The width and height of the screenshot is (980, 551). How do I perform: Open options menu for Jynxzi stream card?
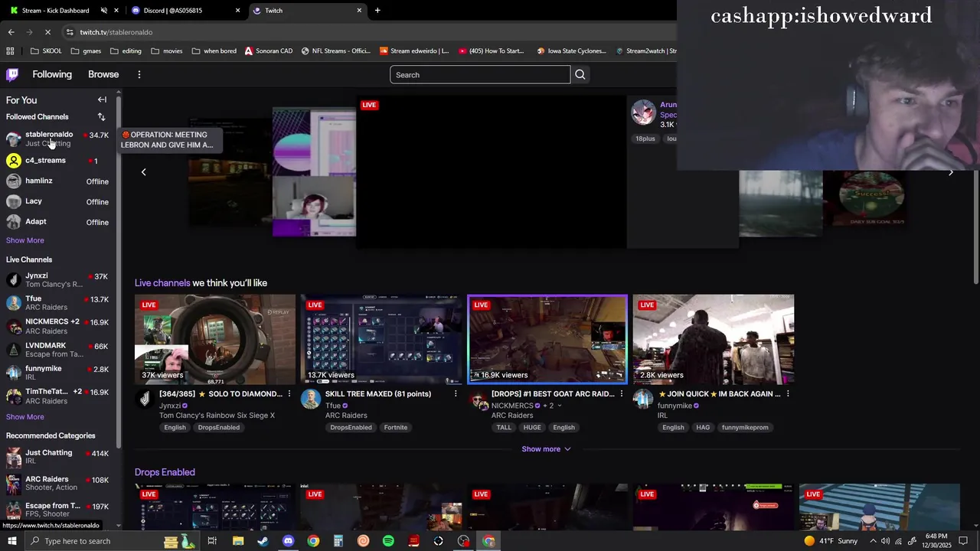[x=289, y=393]
